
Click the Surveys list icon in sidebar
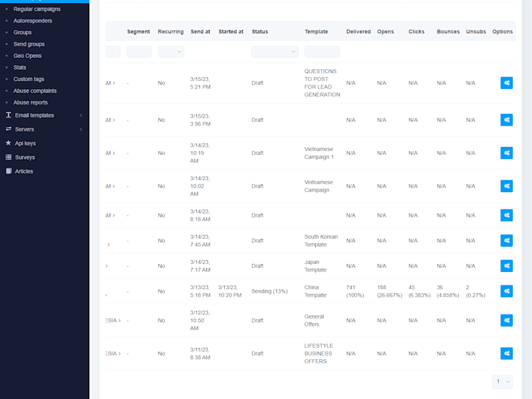pyautogui.click(x=9, y=157)
